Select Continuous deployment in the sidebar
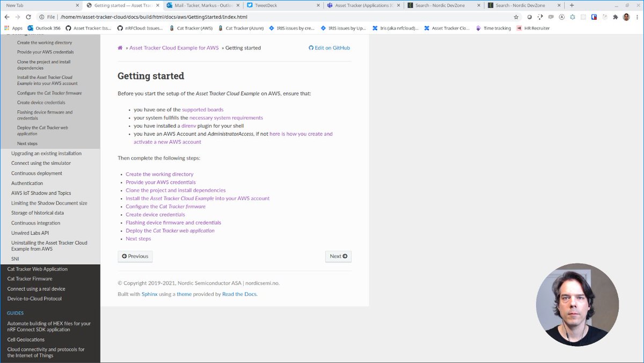This screenshot has height=363, width=644. click(x=36, y=173)
